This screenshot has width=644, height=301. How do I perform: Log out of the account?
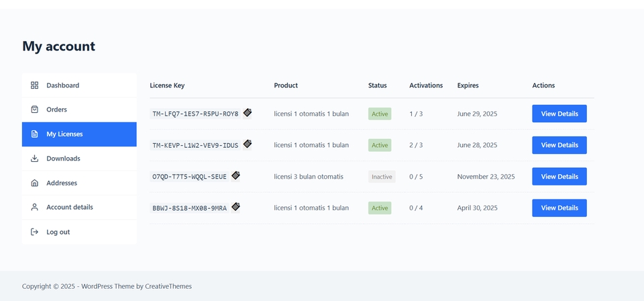(x=79, y=232)
